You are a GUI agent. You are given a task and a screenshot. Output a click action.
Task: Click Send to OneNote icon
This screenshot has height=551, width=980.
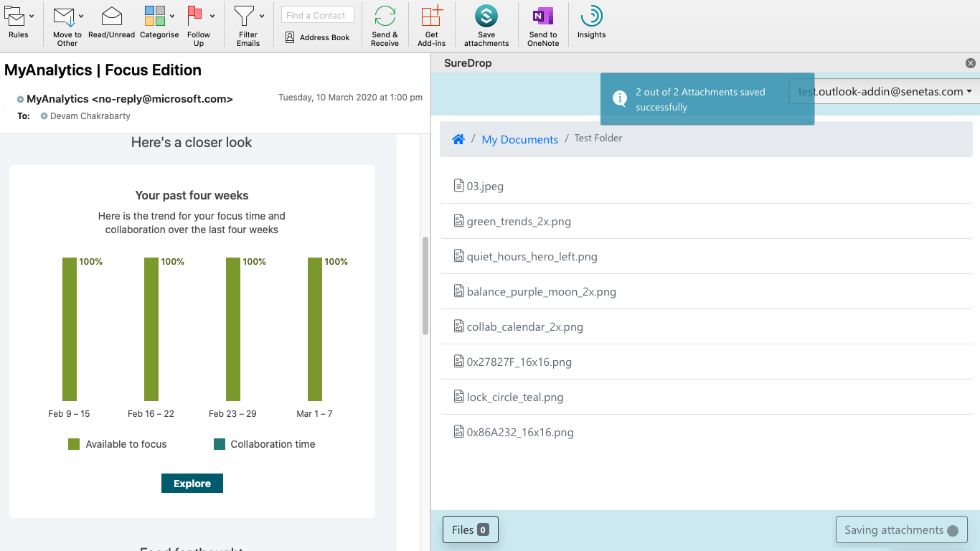(543, 17)
